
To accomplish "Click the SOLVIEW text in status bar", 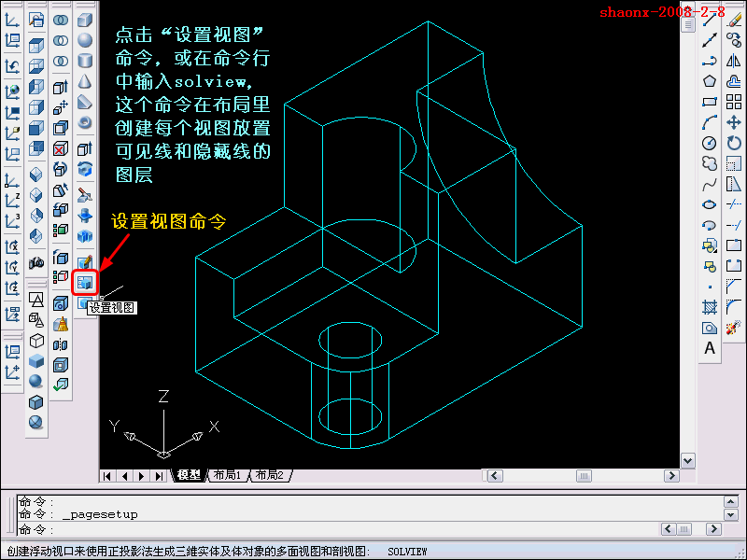I will 407,552.
